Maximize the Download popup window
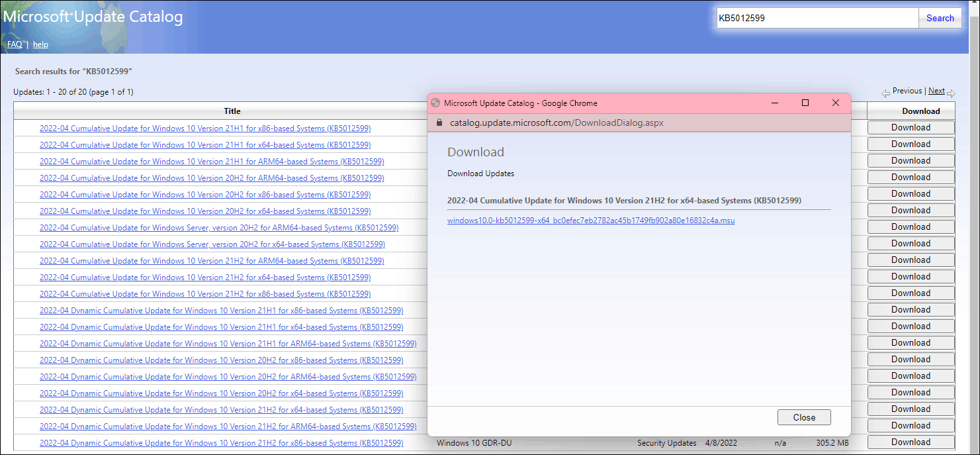 pos(805,103)
